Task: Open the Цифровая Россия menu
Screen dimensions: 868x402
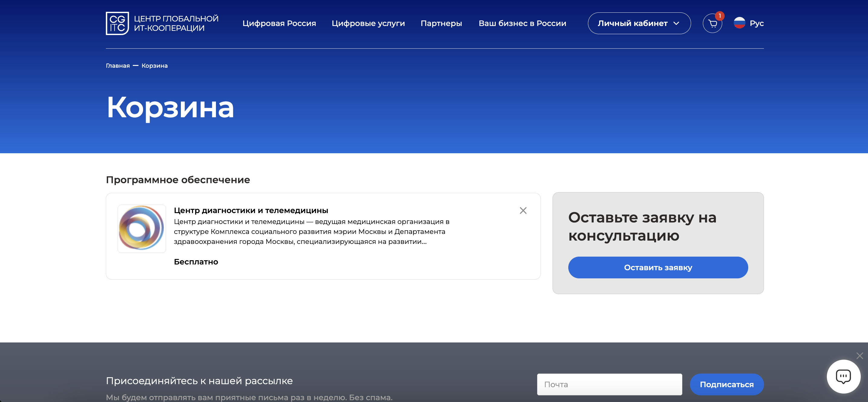Action: 279,23
